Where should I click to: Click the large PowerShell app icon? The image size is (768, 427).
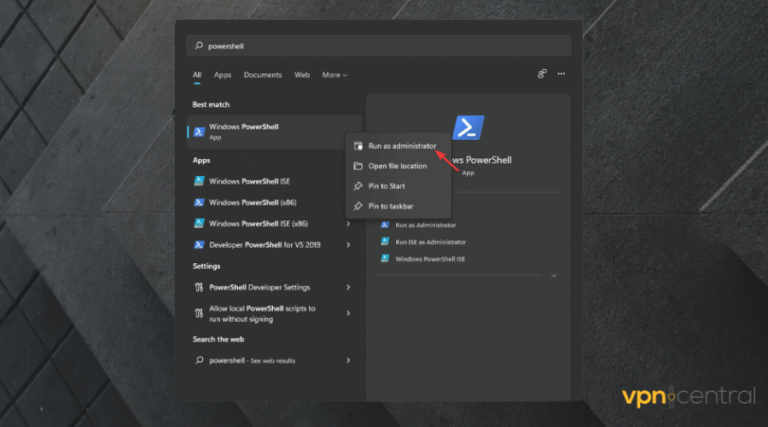pyautogui.click(x=468, y=128)
